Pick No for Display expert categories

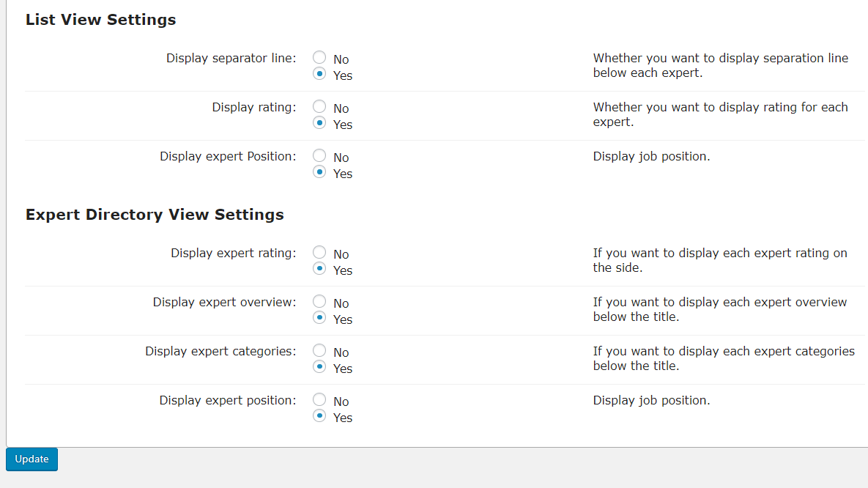point(319,350)
